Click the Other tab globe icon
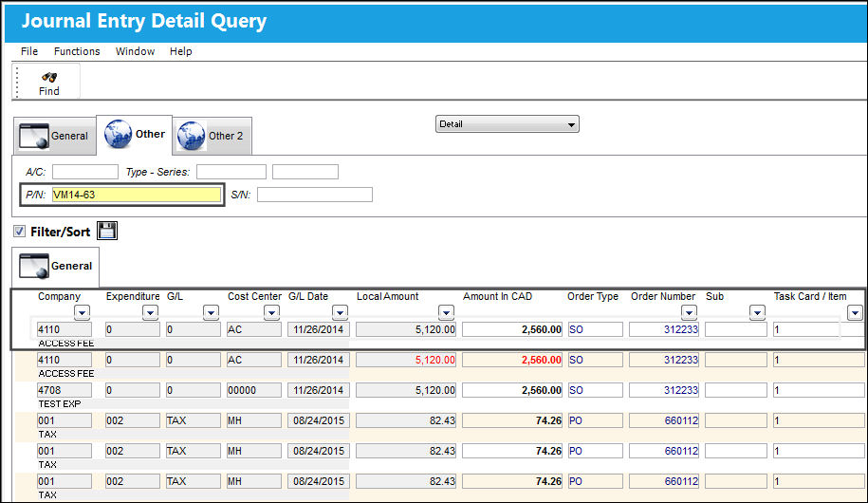 pos(119,134)
